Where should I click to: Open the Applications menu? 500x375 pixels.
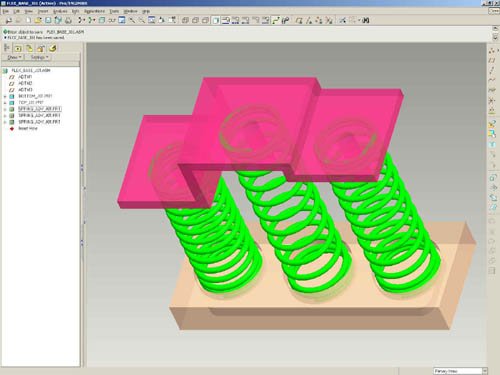[x=94, y=11]
